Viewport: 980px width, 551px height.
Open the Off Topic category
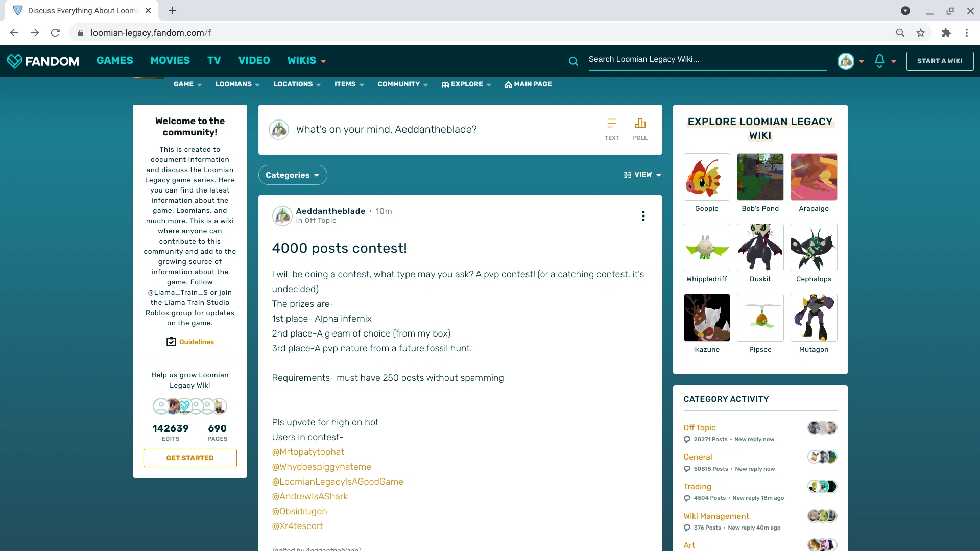[700, 428]
